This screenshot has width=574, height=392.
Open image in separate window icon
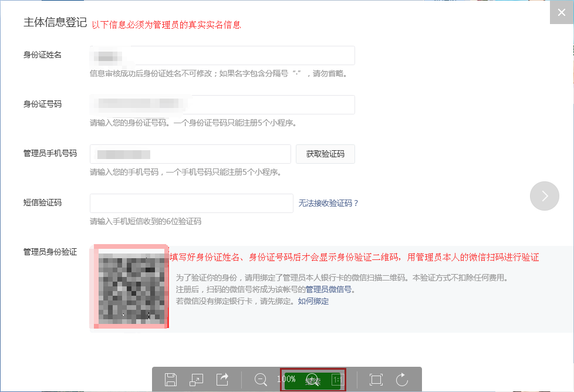click(x=197, y=379)
